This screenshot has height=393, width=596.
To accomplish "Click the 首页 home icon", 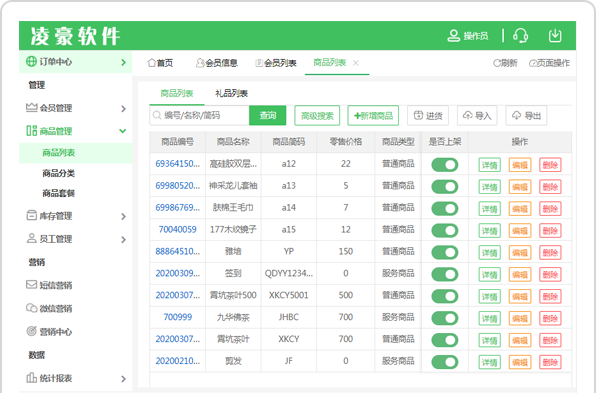I will (x=152, y=63).
